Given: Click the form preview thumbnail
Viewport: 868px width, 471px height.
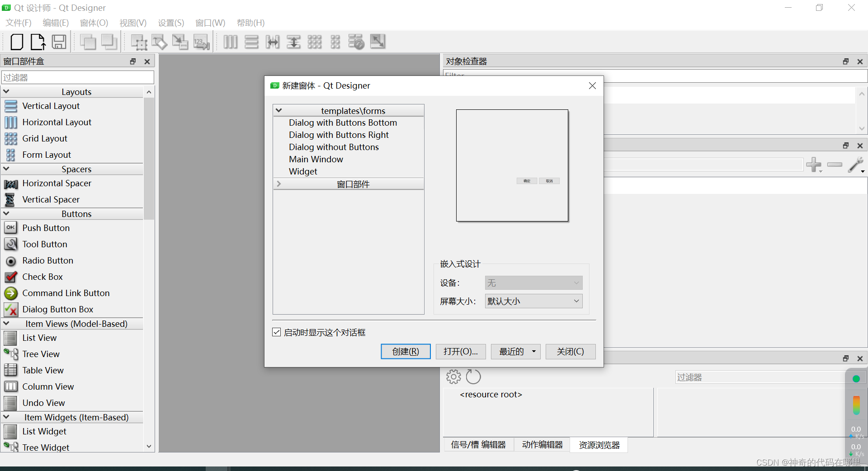Looking at the screenshot, I should 512,165.
